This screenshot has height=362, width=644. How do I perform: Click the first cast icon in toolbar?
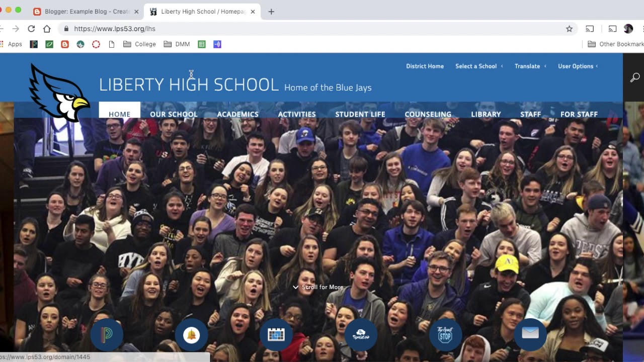590,29
